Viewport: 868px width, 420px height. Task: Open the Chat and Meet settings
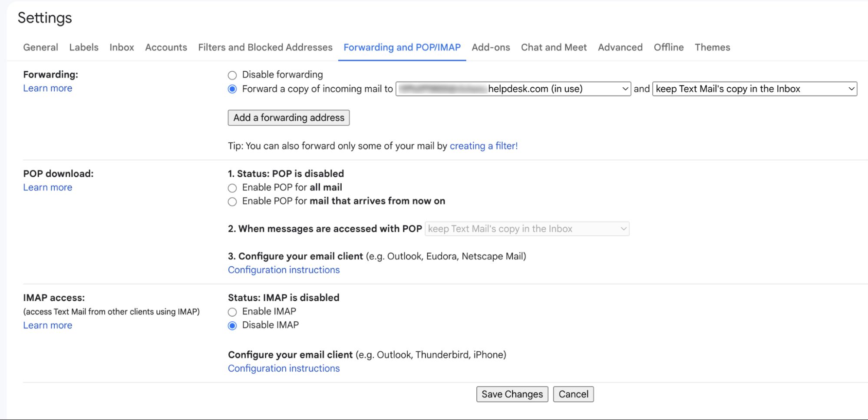coord(553,47)
